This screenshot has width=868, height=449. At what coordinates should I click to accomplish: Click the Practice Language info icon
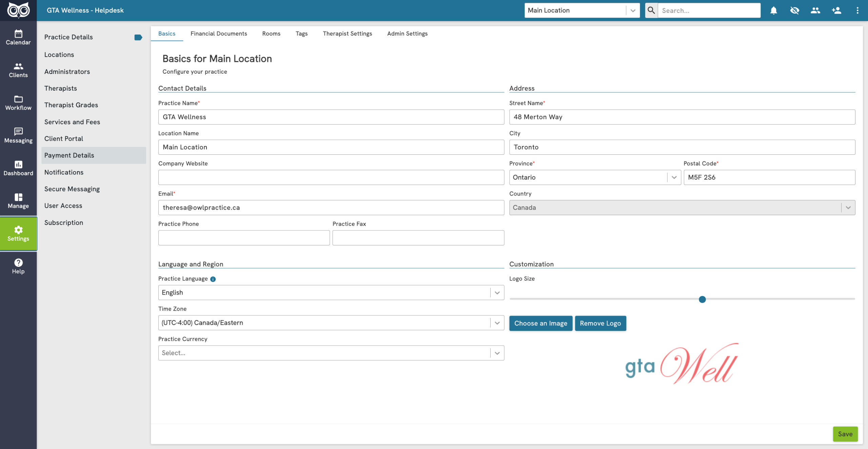point(213,279)
